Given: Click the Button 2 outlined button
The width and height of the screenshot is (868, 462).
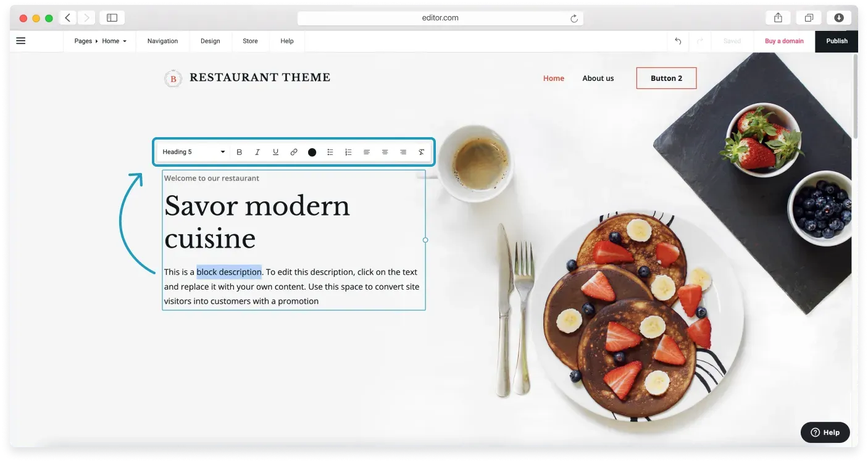Looking at the screenshot, I should [x=666, y=78].
